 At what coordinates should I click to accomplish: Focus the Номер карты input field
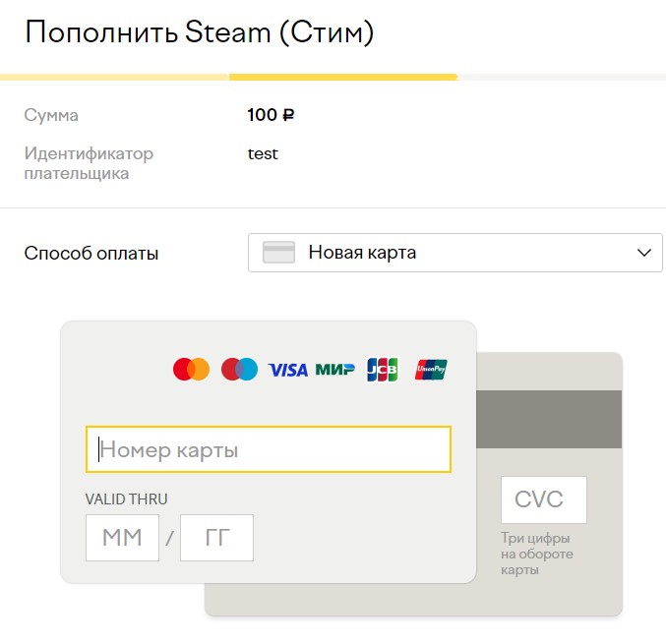[269, 450]
